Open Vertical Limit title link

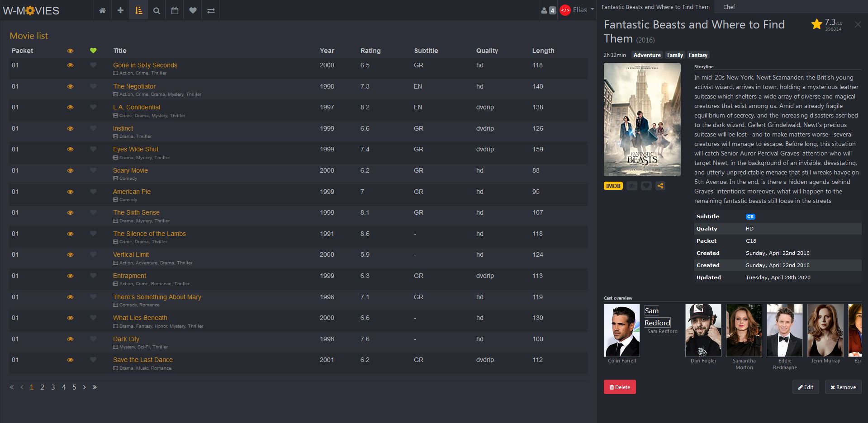[x=131, y=254]
